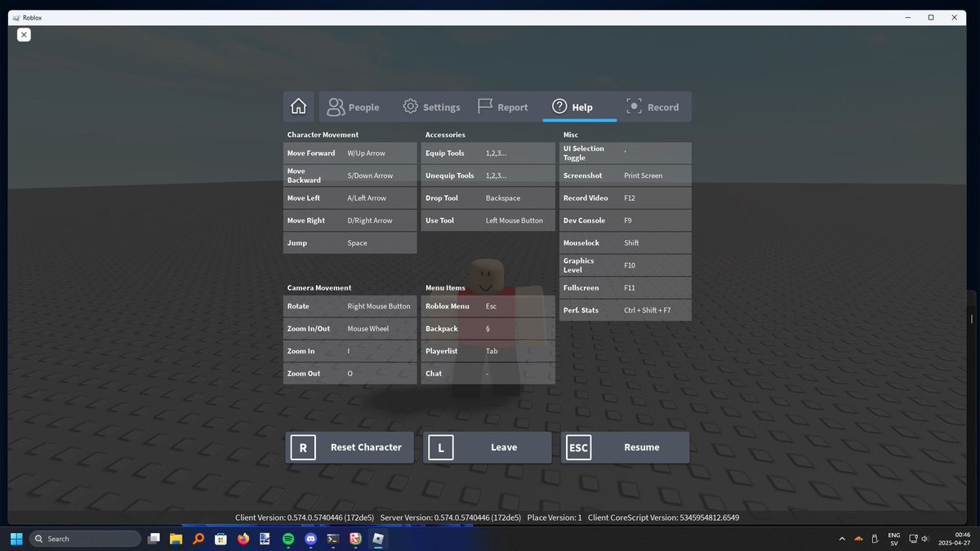Click the Use Tool row

click(x=488, y=220)
